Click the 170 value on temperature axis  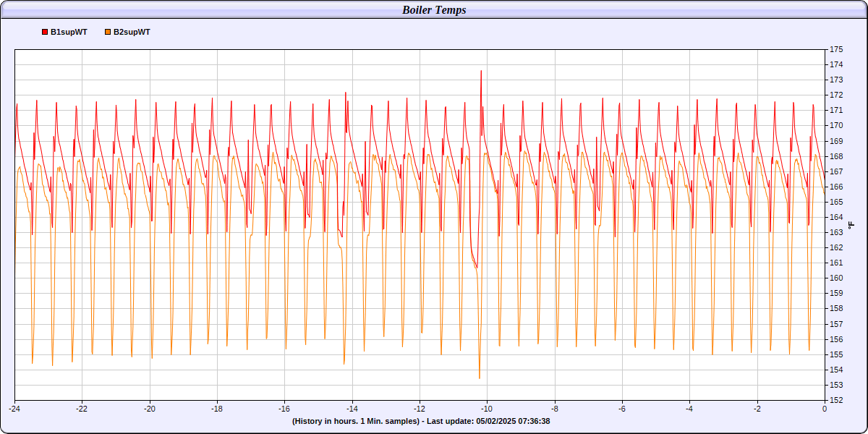pos(836,125)
